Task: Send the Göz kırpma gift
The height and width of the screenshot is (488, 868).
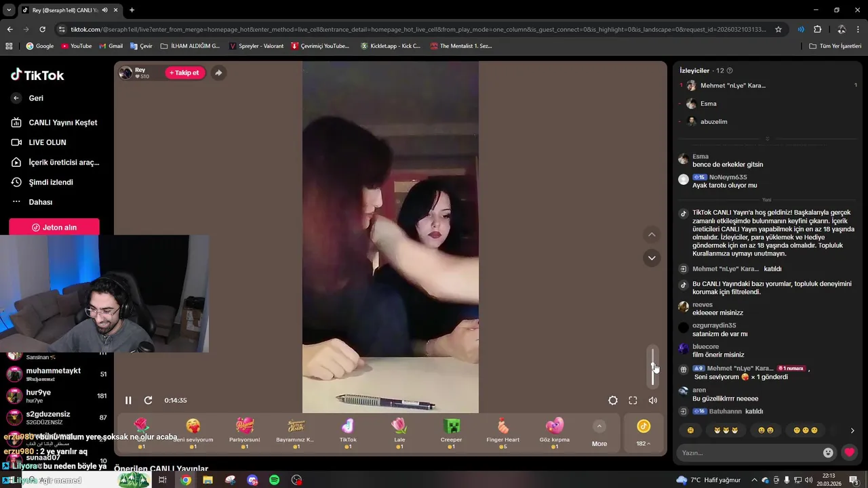Action: [555, 434]
